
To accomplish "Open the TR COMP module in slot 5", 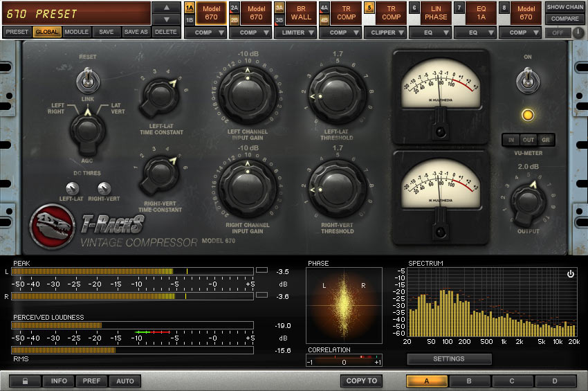I will click(391, 13).
